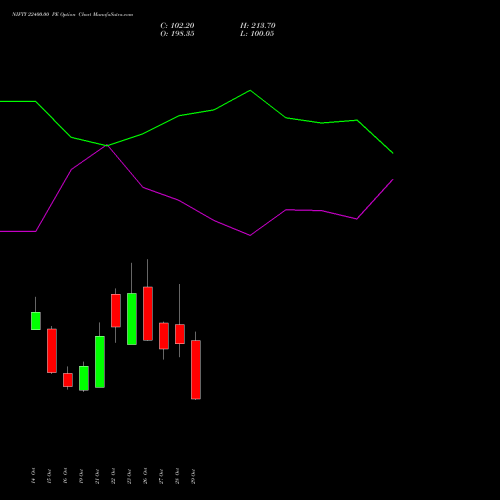Select the green candlestick above 23 Oct
This screenshot has width=500, height=500.
click(132, 319)
